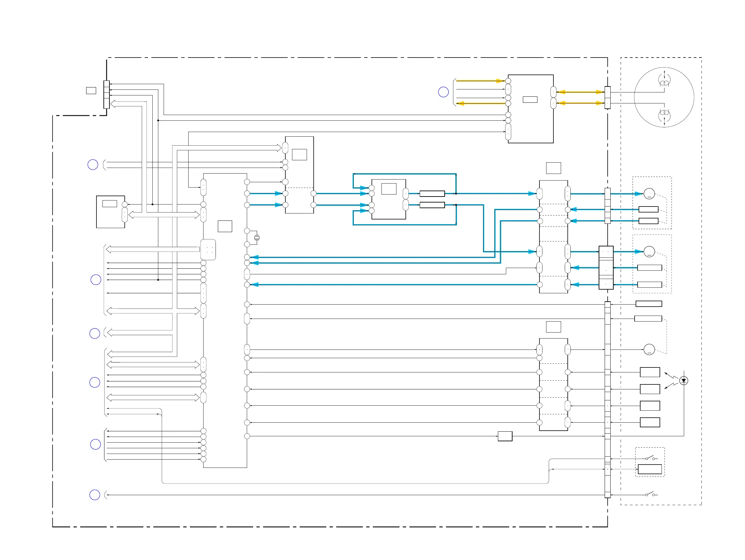
Task: Click the lowest blue circle marker on left
Action: click(95, 495)
